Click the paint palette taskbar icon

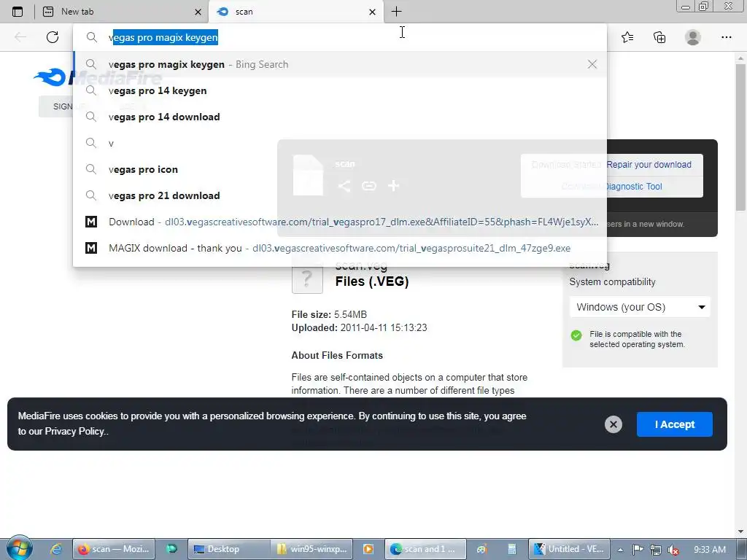[481, 549]
